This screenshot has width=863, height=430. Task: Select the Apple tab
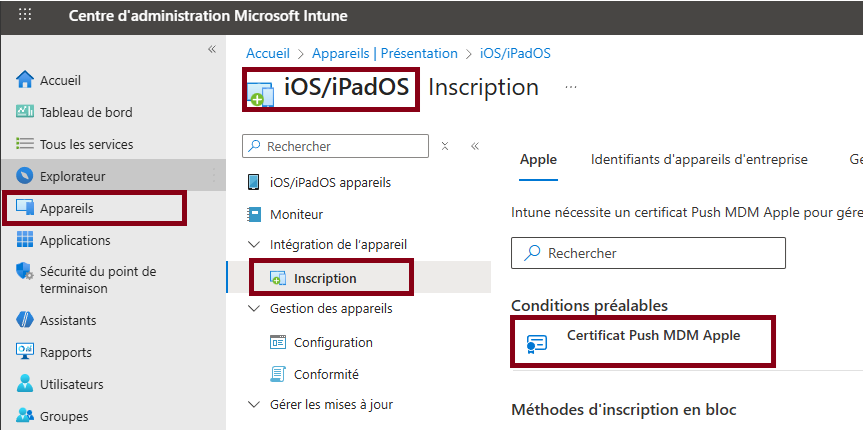[538, 160]
